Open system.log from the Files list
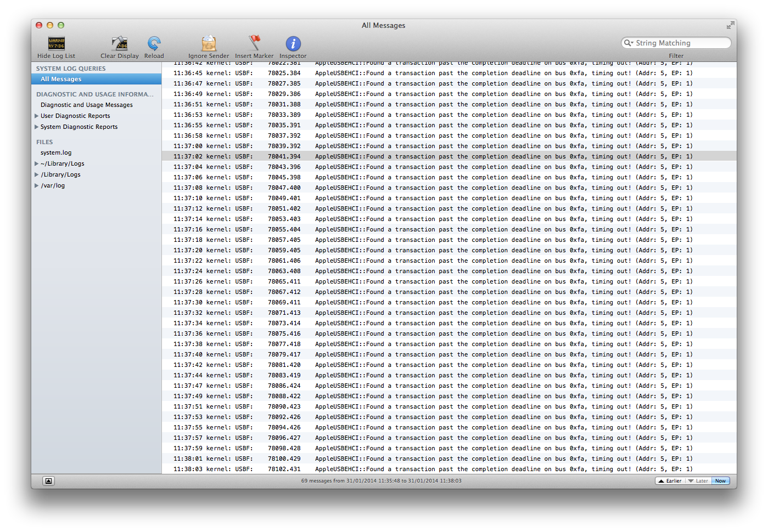The height and width of the screenshot is (532, 768). pos(56,152)
